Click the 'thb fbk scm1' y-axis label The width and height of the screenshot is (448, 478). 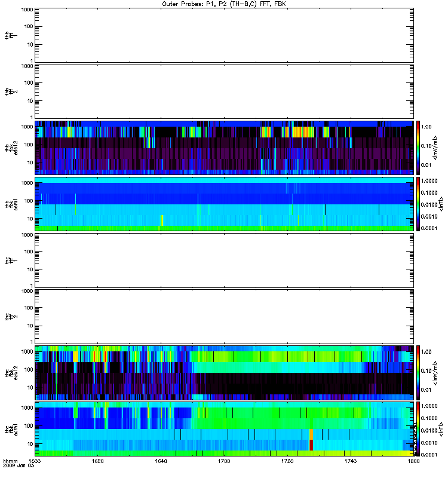(x=11, y=204)
